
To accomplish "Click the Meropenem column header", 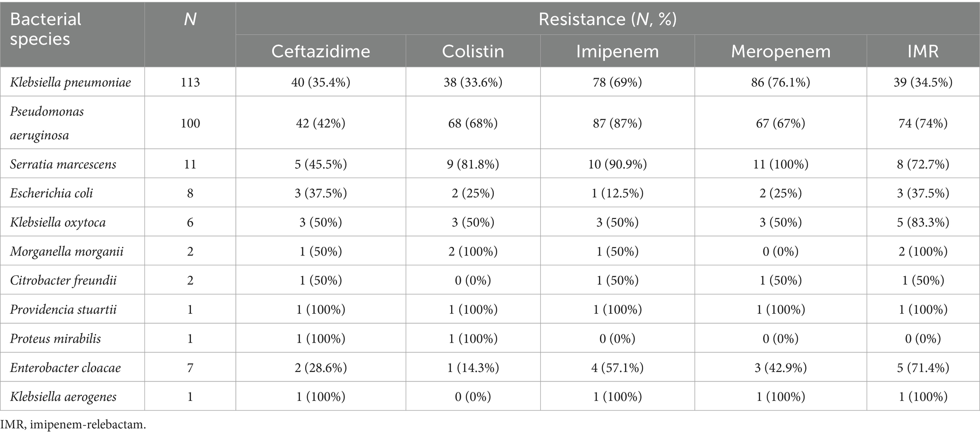I will coord(780,51).
